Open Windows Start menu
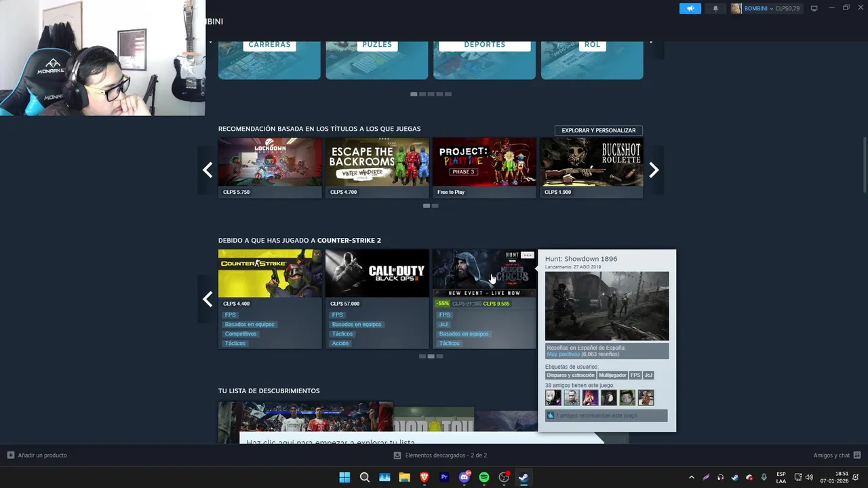 (344, 477)
